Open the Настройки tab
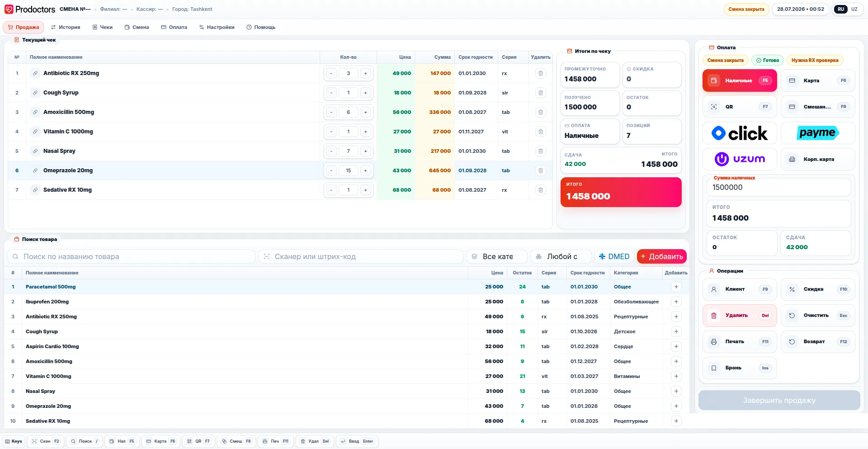The image size is (868, 449). (217, 27)
